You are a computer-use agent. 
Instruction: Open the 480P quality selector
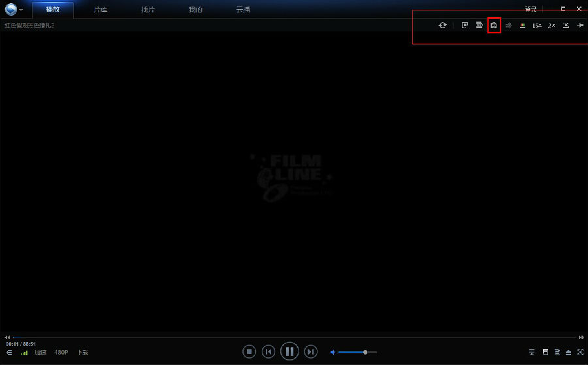click(x=61, y=353)
